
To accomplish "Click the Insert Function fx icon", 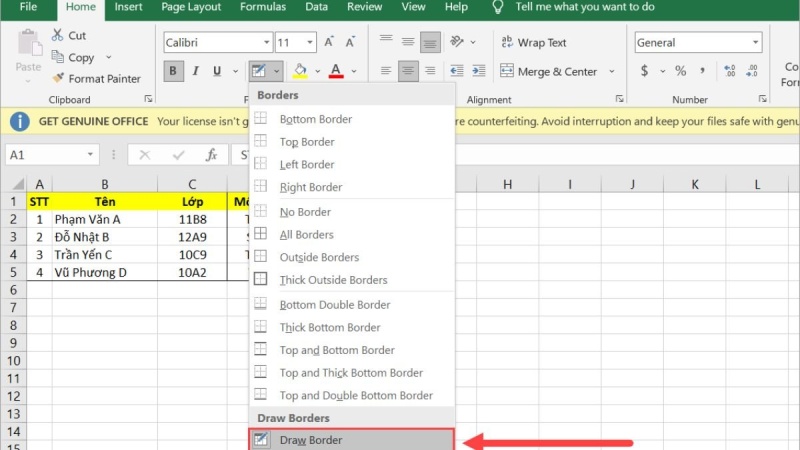I will point(211,155).
